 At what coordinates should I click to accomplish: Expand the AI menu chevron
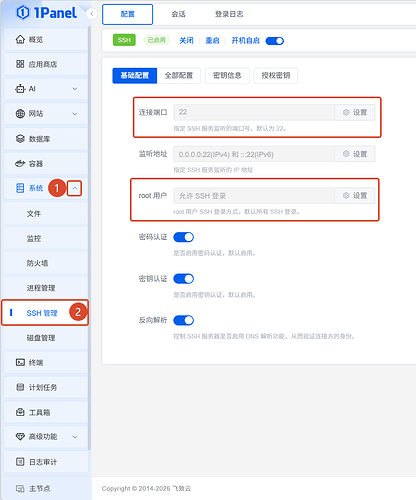click(x=75, y=89)
